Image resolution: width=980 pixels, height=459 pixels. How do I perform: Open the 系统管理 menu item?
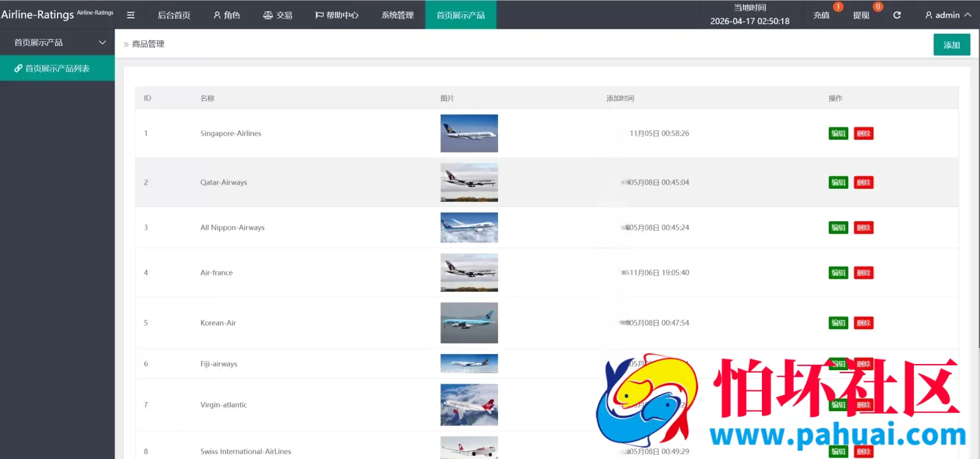[398, 15]
